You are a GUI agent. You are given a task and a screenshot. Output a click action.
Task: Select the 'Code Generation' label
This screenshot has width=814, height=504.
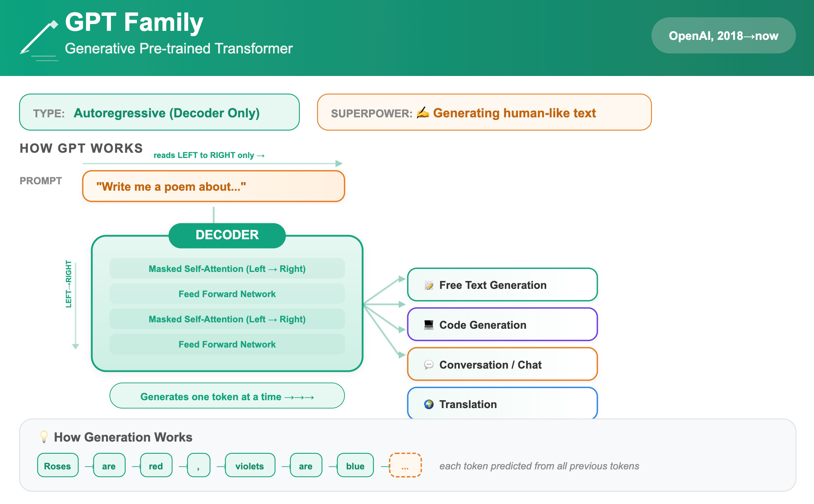coord(483,325)
